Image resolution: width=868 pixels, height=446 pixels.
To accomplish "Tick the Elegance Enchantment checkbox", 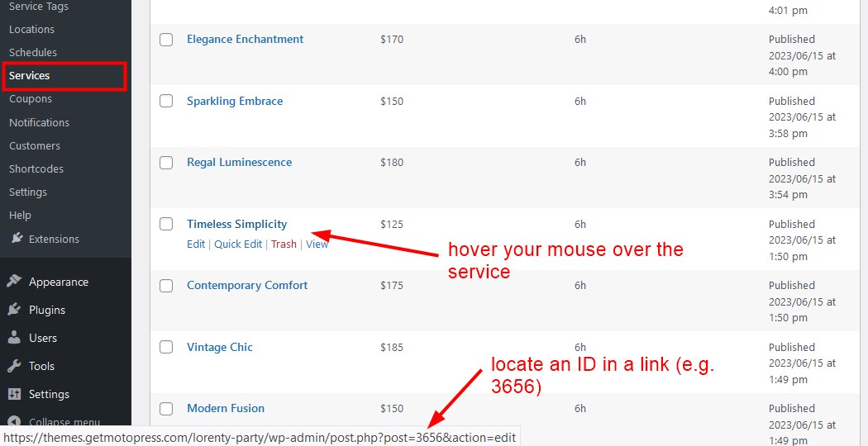I will [x=166, y=40].
